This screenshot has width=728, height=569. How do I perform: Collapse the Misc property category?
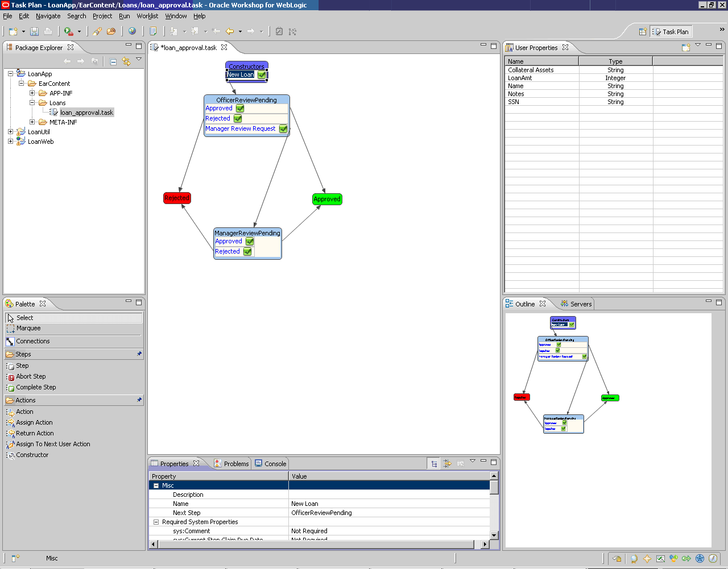point(156,485)
